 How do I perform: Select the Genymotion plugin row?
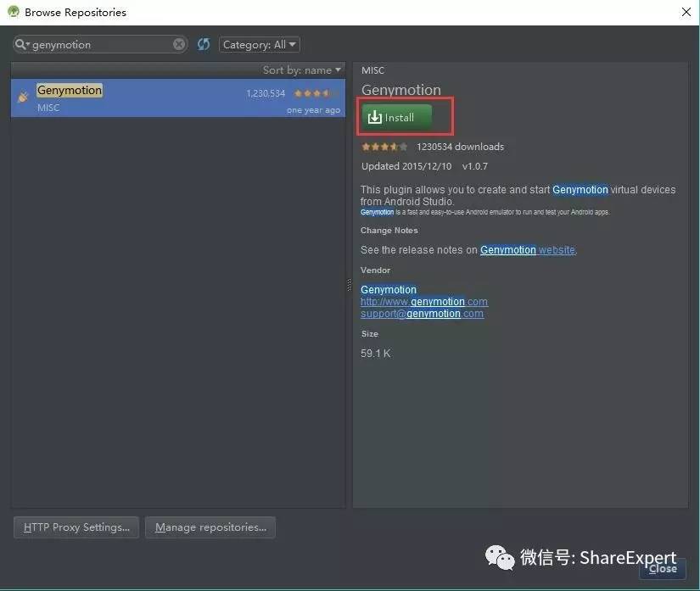[x=178, y=98]
